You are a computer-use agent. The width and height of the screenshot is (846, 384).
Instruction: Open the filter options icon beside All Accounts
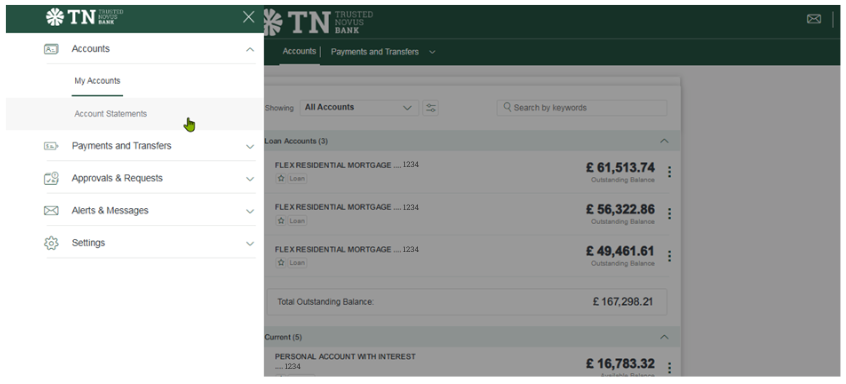coord(431,108)
